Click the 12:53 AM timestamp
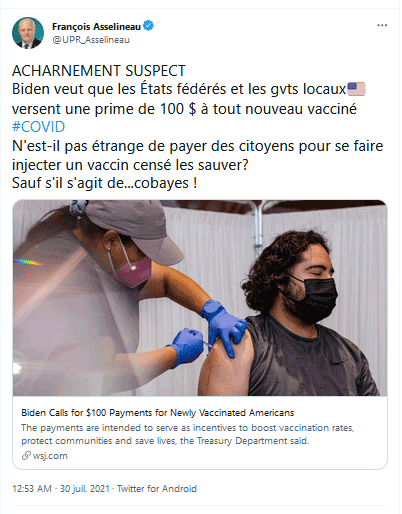402x514 pixels. pos(32,489)
